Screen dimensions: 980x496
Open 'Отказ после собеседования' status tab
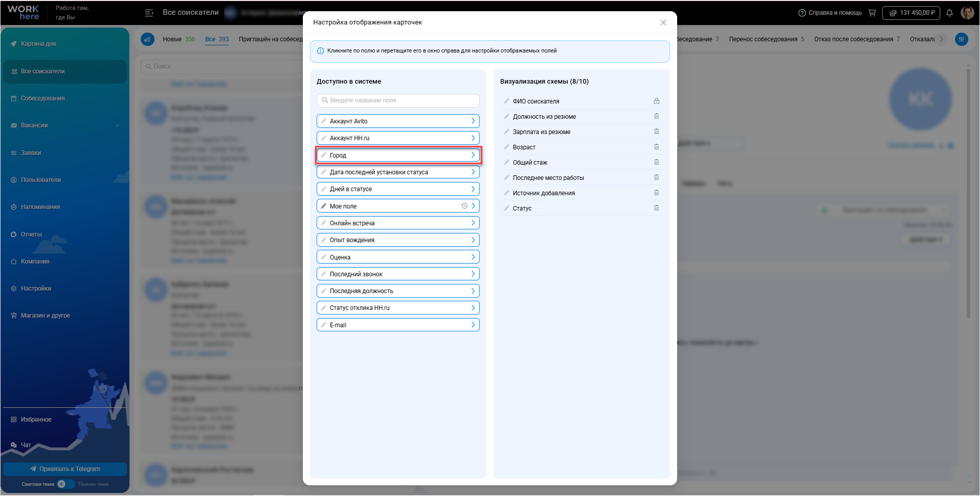(857, 39)
